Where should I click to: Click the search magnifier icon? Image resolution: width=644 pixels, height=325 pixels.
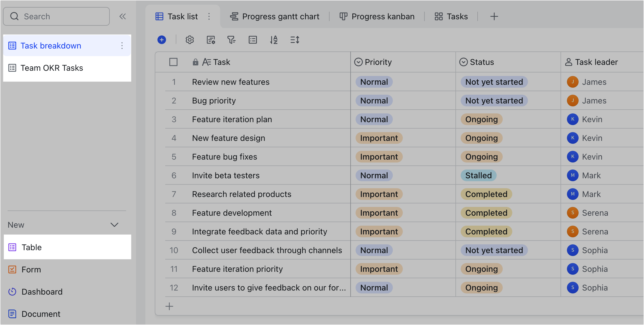pyautogui.click(x=15, y=16)
